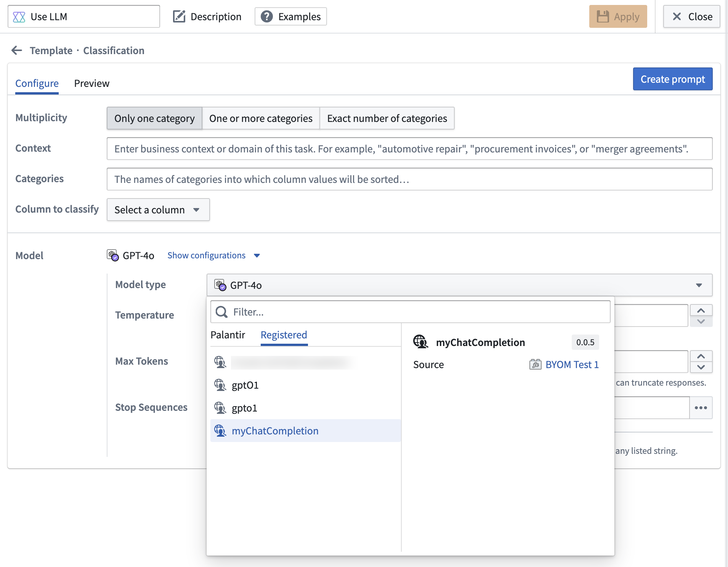Increase Temperature with the up stepper
The height and width of the screenshot is (567, 728).
701,310
